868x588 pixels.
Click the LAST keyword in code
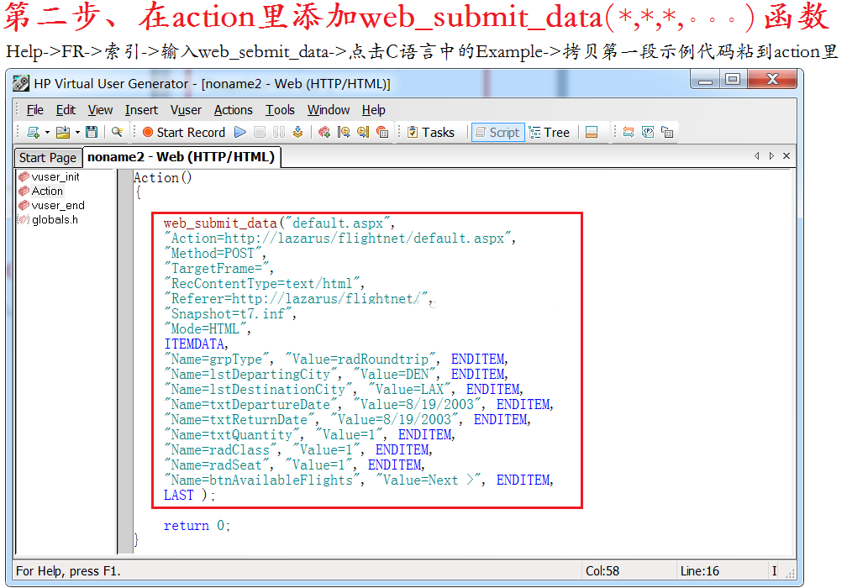(179, 496)
